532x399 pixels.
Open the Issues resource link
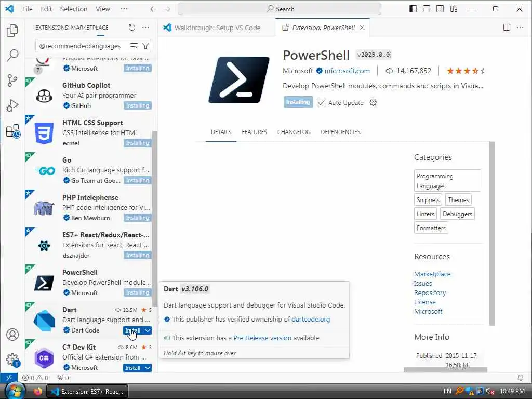(423, 283)
